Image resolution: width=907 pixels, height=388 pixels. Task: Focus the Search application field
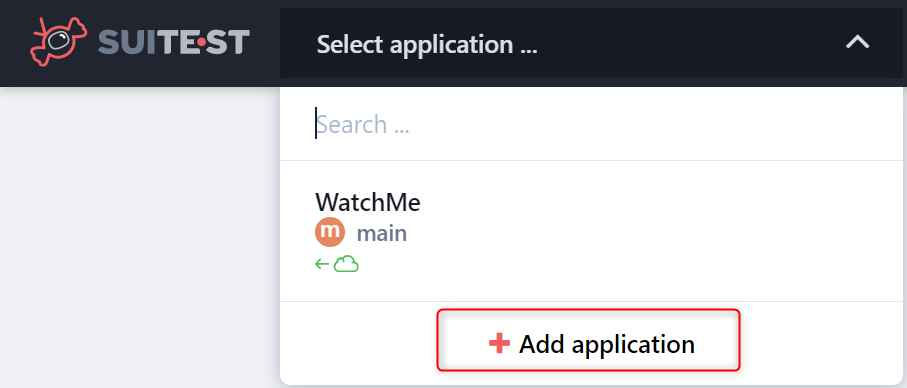pos(593,124)
